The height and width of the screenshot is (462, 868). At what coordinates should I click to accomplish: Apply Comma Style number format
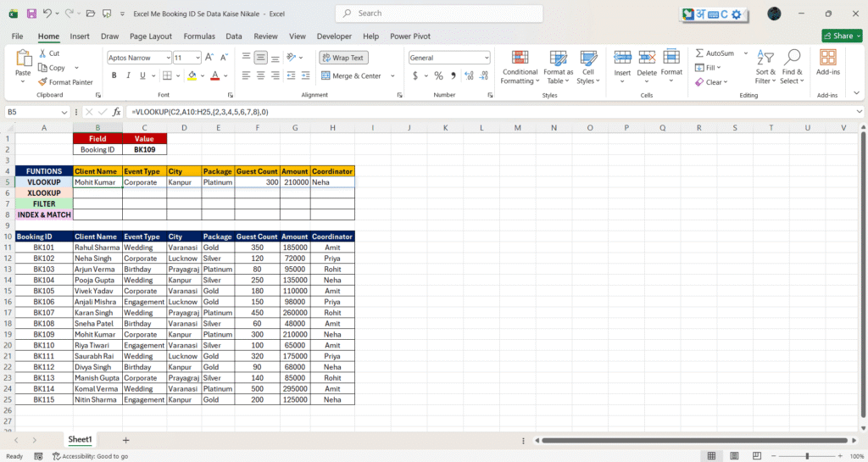(453, 75)
